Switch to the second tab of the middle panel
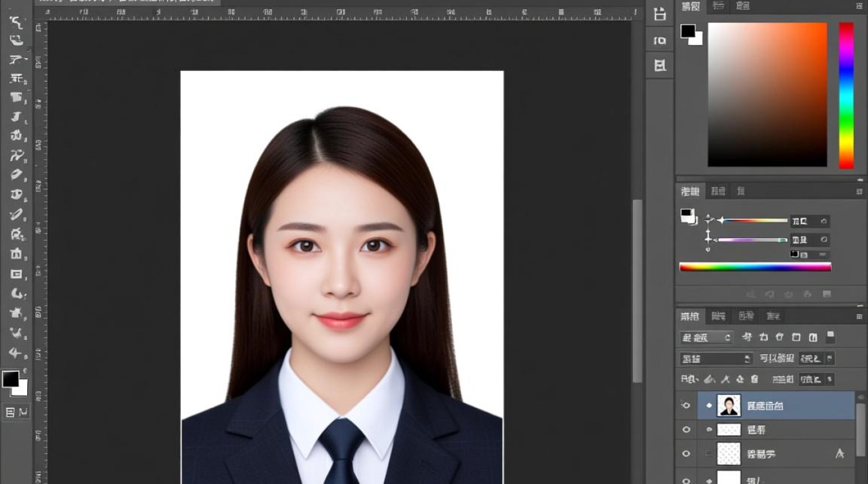The image size is (868, 484). [718, 192]
